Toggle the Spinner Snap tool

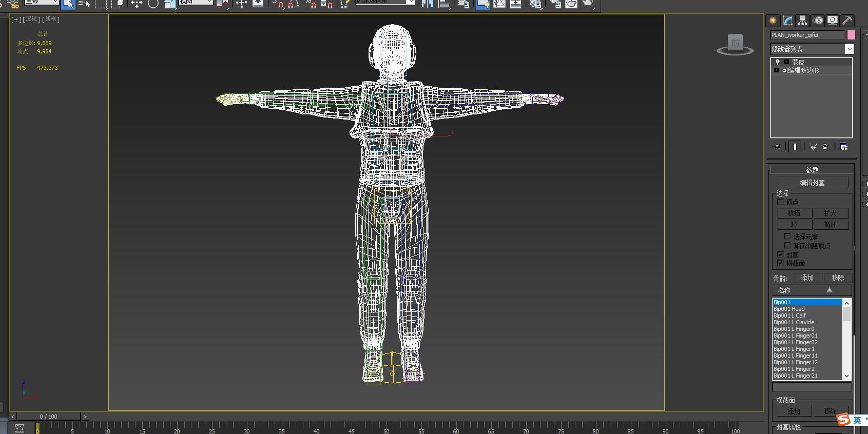click(x=327, y=4)
